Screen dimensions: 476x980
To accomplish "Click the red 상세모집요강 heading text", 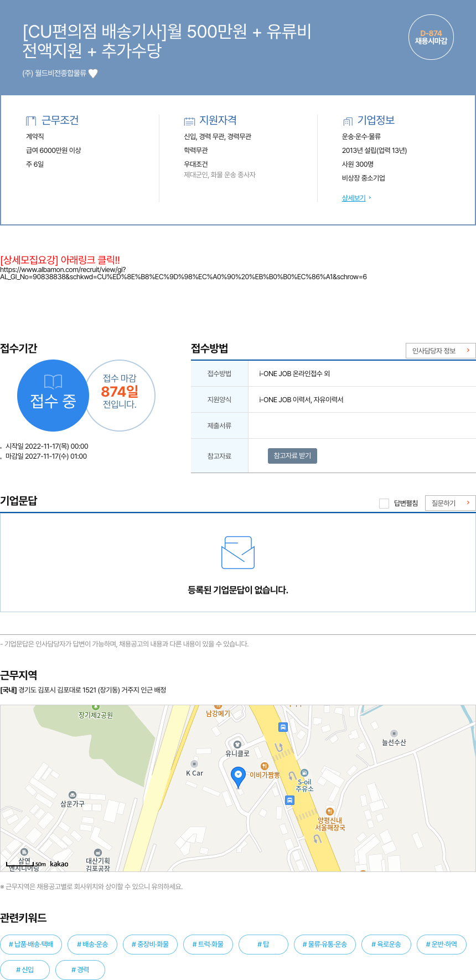I will point(60,260).
